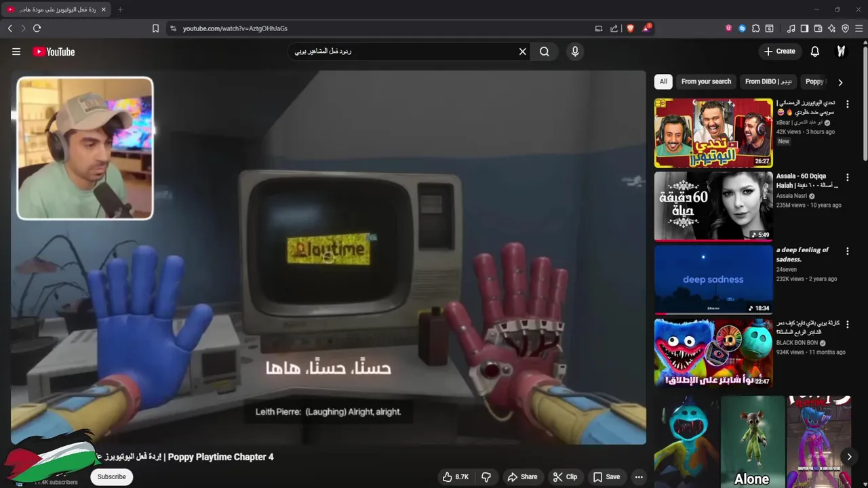Advance the Shorts shelf with next arrow
Image resolution: width=868 pixels, height=488 pixels.
point(849,457)
